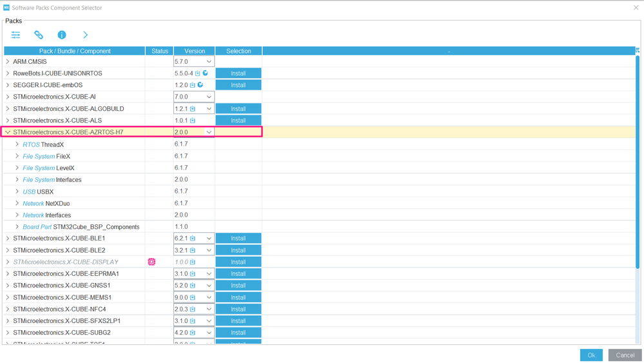The image size is (644, 363).
Task: Click download icon next to SEGGER version 1.2.0
Action: tap(192, 85)
